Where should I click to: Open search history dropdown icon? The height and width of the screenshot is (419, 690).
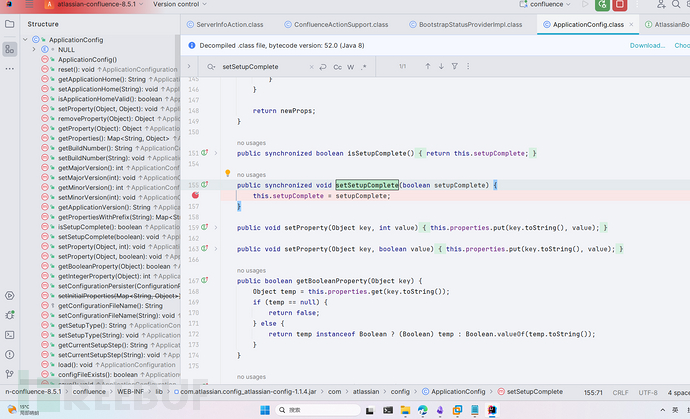(212, 67)
